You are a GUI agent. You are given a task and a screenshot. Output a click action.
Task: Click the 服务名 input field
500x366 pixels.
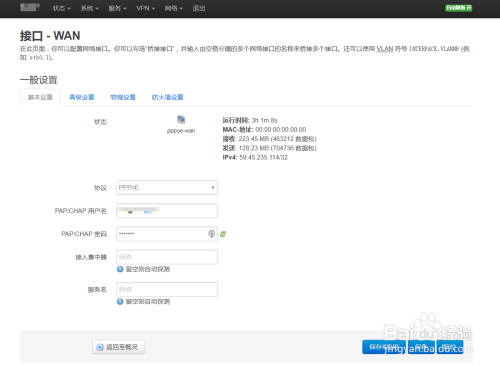point(167,289)
